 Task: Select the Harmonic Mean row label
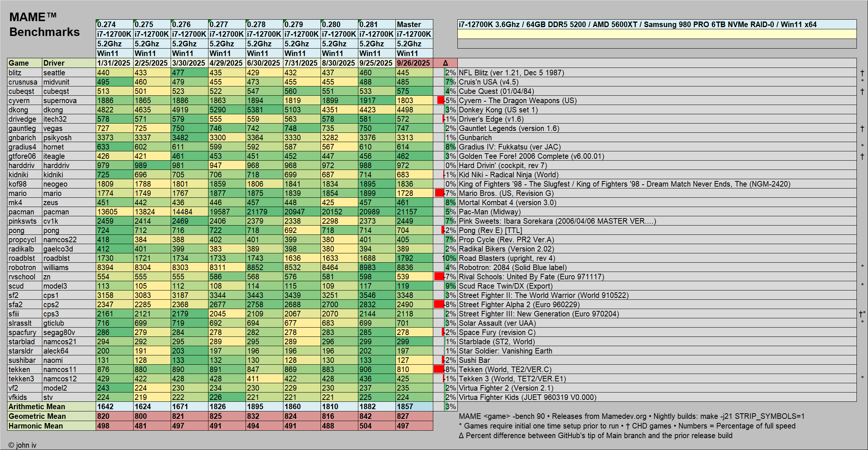coord(52,426)
